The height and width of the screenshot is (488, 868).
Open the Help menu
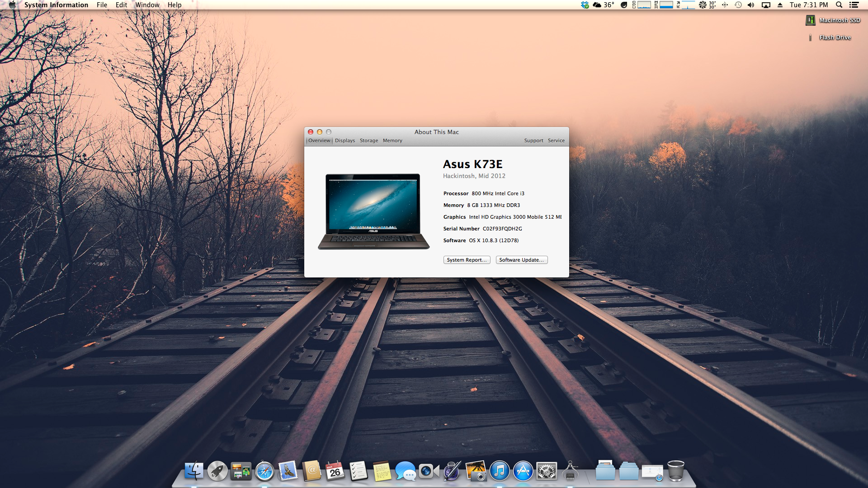[175, 5]
